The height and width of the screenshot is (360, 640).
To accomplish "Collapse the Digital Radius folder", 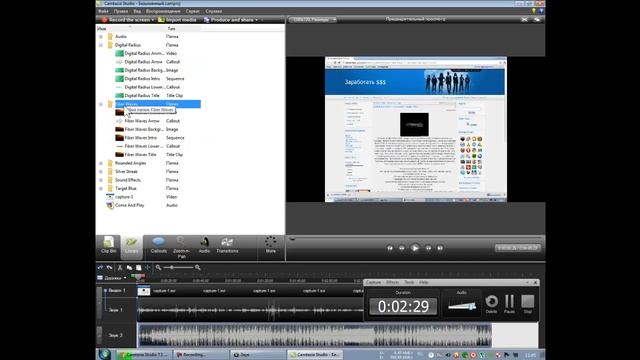I will (101, 45).
